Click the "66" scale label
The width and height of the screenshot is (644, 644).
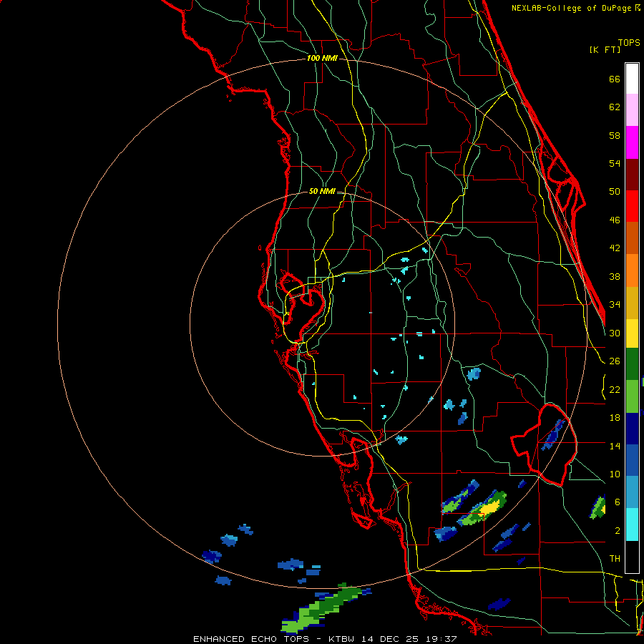[x=615, y=79]
